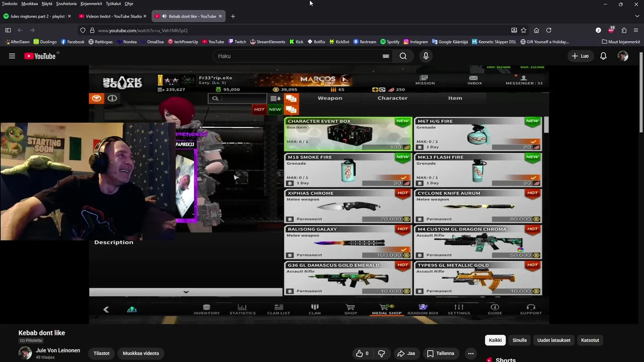Viewport: 644px width, 362px height.
Task: Open the game's sort order dropdown
Action: (275, 99)
